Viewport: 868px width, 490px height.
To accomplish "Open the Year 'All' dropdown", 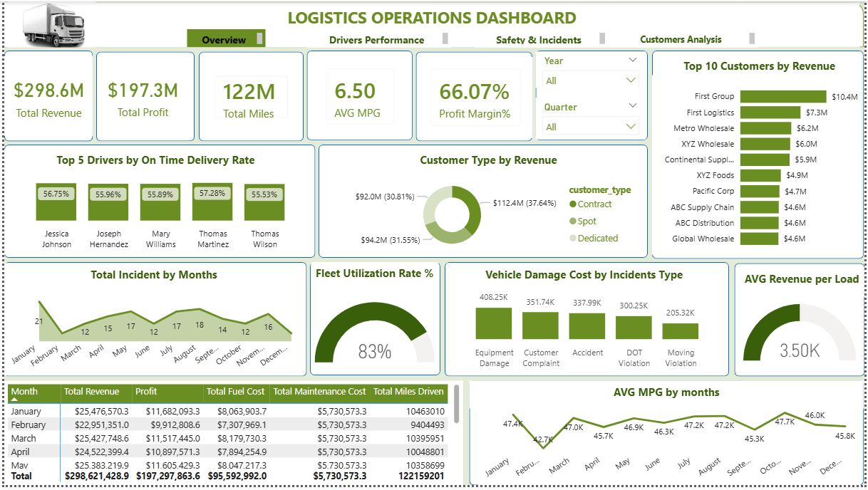I will [591, 80].
